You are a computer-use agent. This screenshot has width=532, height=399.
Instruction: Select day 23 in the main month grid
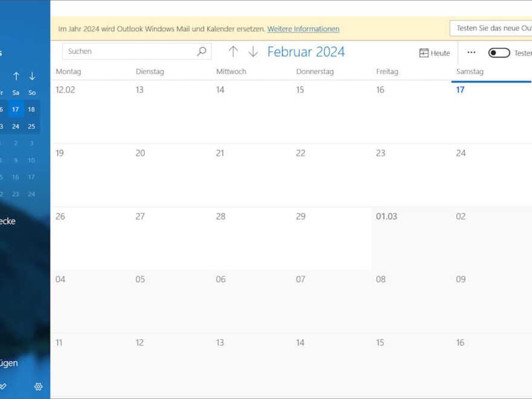(x=411, y=175)
